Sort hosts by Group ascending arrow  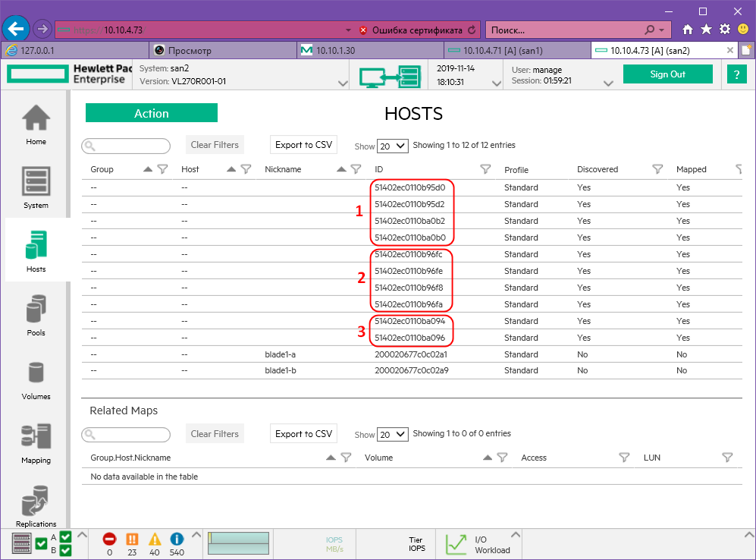point(148,169)
